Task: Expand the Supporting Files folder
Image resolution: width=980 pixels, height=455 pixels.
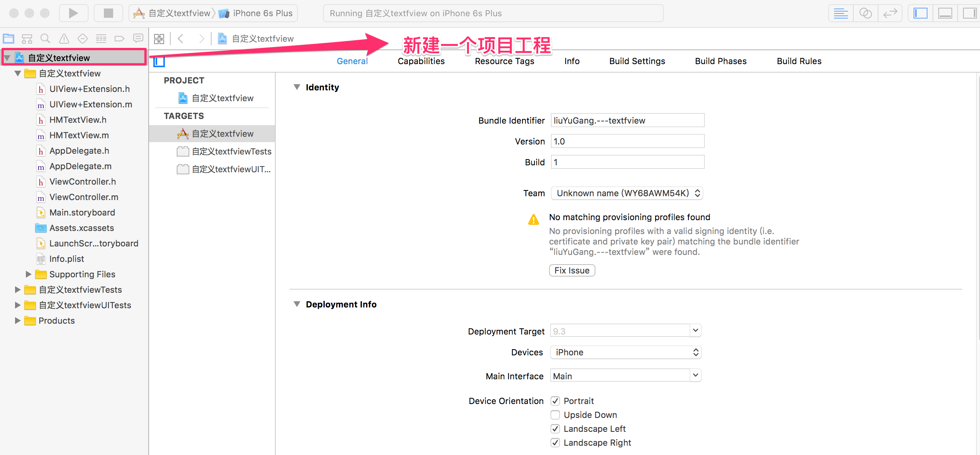Action: 29,274
